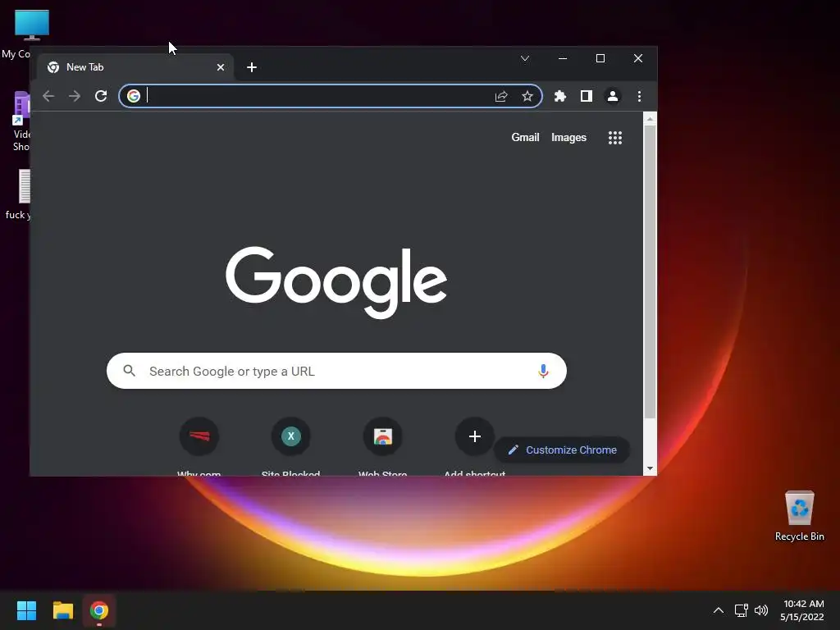Open the network tray icon
Image resolution: width=840 pixels, height=630 pixels.
(741, 610)
